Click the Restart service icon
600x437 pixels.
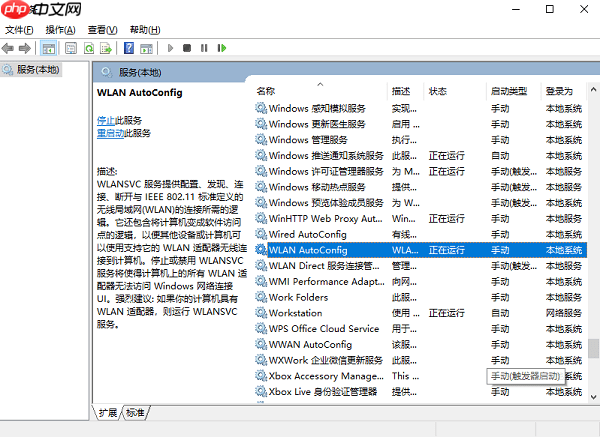[222, 48]
